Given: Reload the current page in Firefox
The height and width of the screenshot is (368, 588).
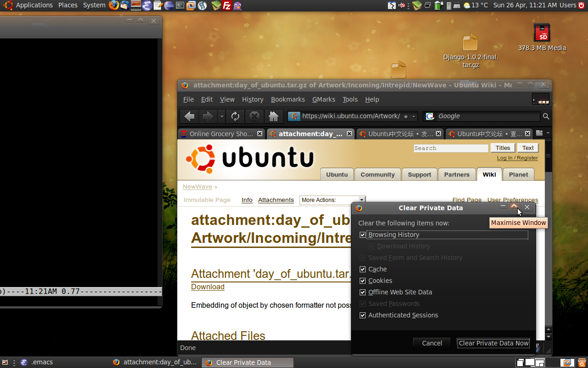Looking at the screenshot, I should pos(236,116).
